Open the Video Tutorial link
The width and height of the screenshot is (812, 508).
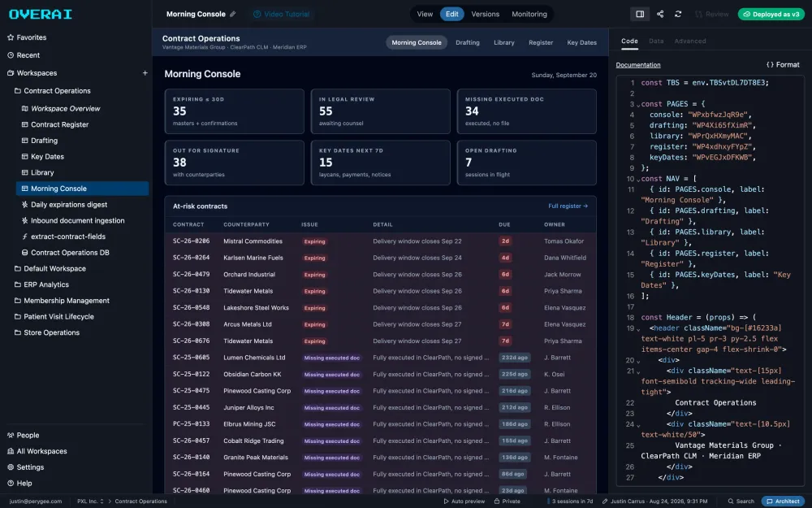[x=281, y=14]
